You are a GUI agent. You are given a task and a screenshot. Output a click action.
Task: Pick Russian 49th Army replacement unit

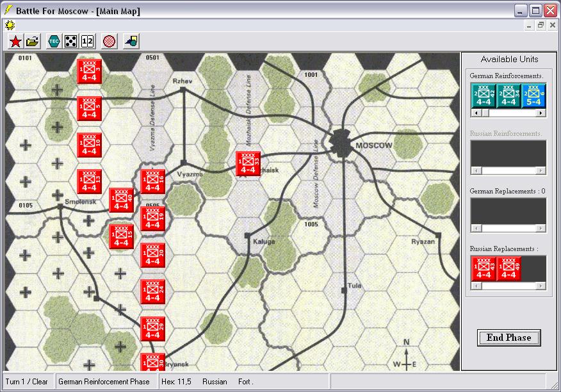coord(508,268)
